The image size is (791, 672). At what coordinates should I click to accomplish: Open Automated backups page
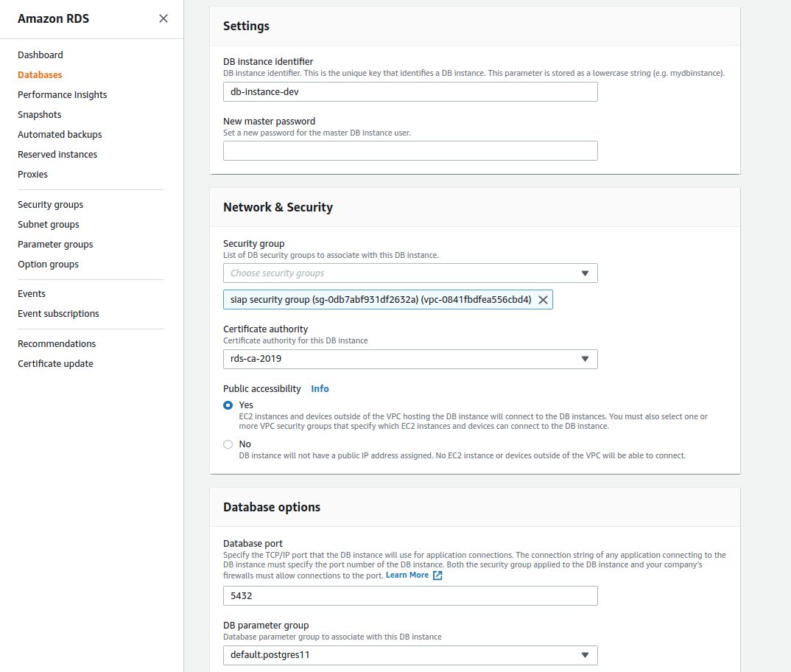click(x=60, y=135)
